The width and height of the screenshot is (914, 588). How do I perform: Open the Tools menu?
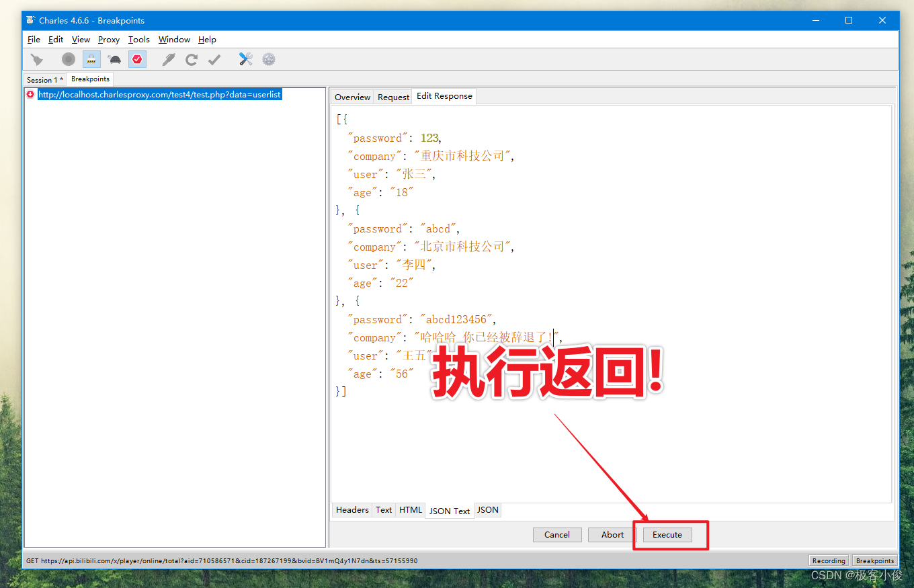tap(139, 40)
